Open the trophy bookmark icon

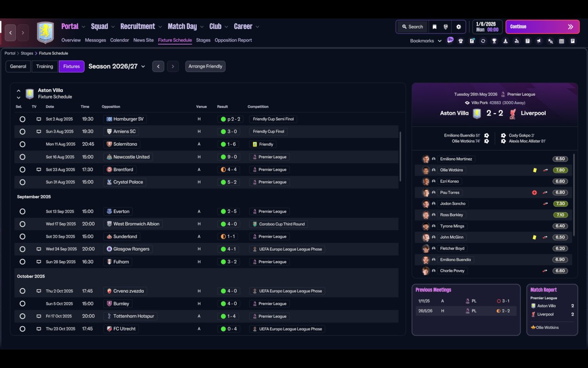tap(494, 41)
